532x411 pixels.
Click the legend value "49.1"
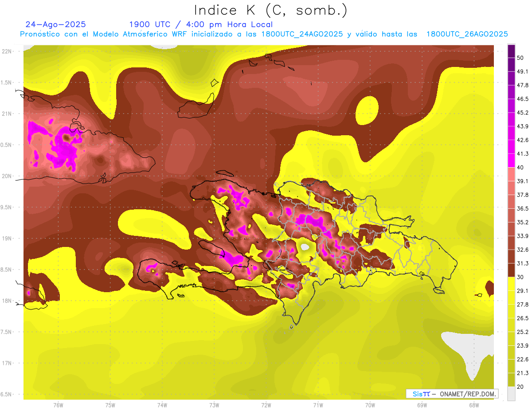pos(523,71)
